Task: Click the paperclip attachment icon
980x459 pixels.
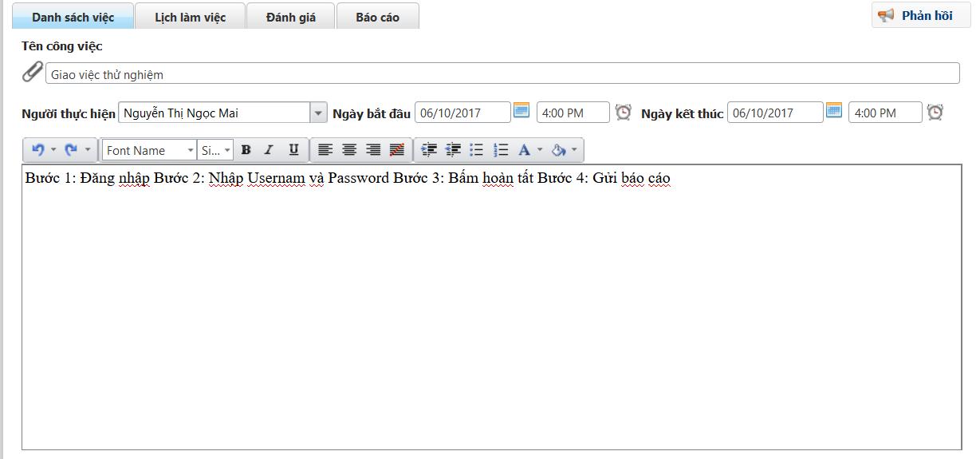Action: (x=33, y=72)
